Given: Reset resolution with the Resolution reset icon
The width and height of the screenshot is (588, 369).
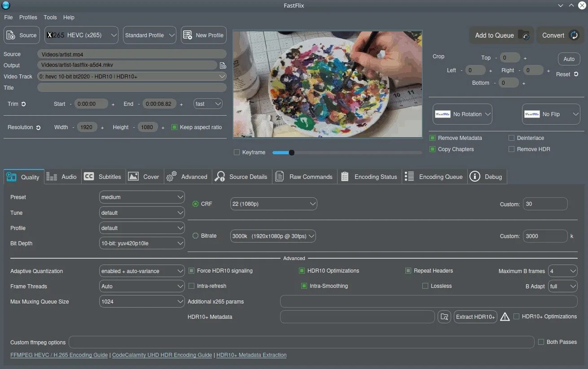Looking at the screenshot, I should coord(39,128).
